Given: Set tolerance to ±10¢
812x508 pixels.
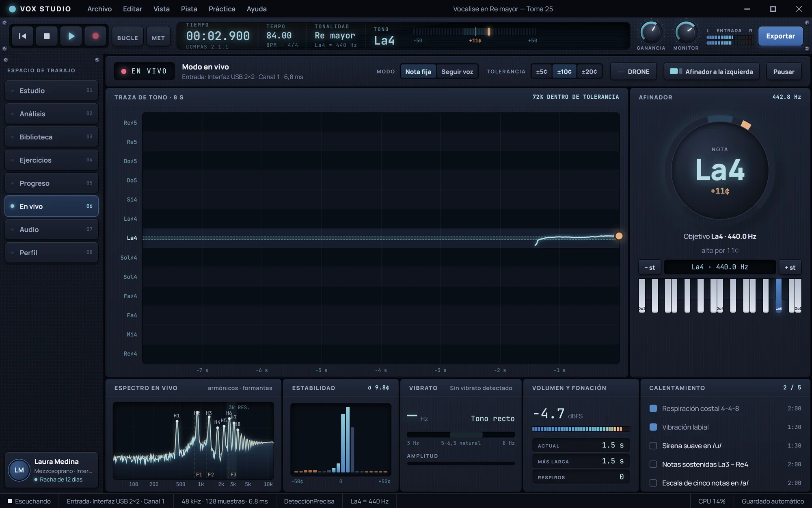Looking at the screenshot, I should coord(564,72).
